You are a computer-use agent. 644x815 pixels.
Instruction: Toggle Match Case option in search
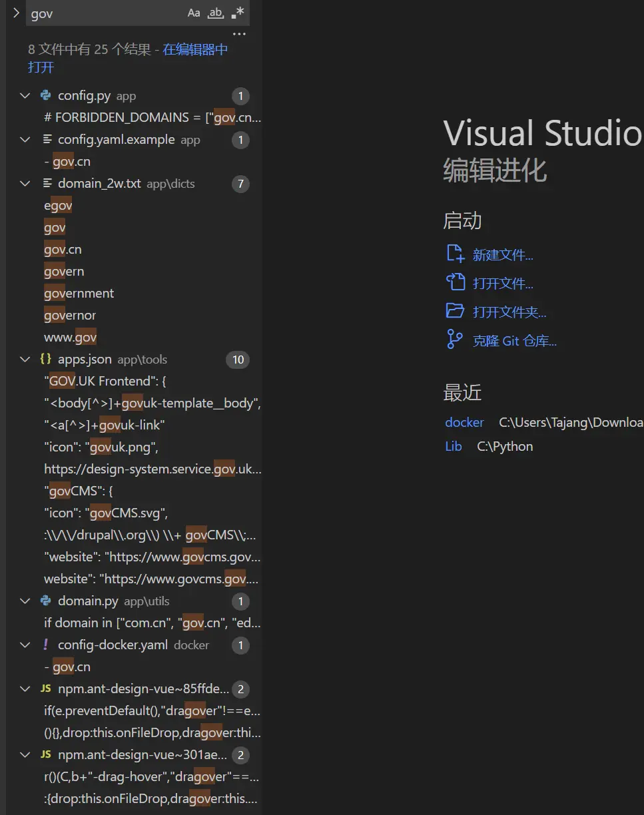coord(194,13)
